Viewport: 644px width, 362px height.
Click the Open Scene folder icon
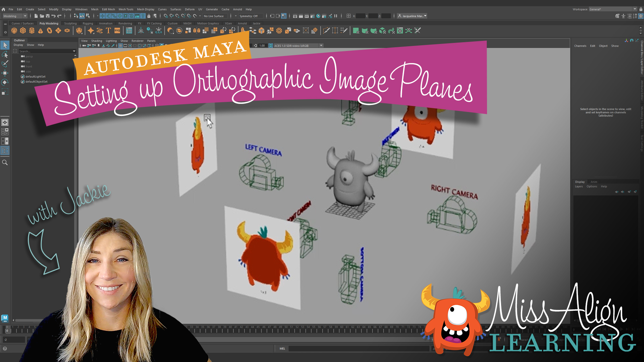(42, 16)
